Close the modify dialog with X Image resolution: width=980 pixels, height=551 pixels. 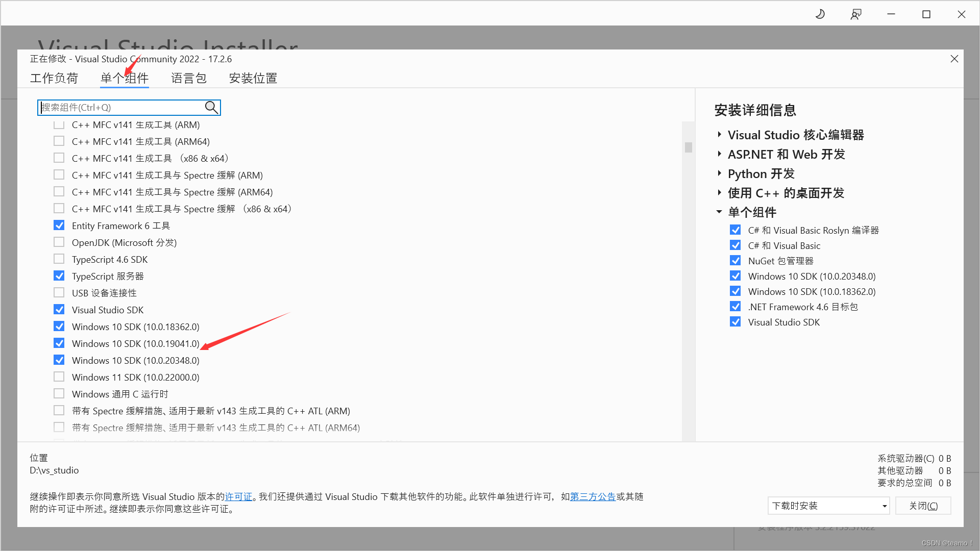click(x=954, y=59)
